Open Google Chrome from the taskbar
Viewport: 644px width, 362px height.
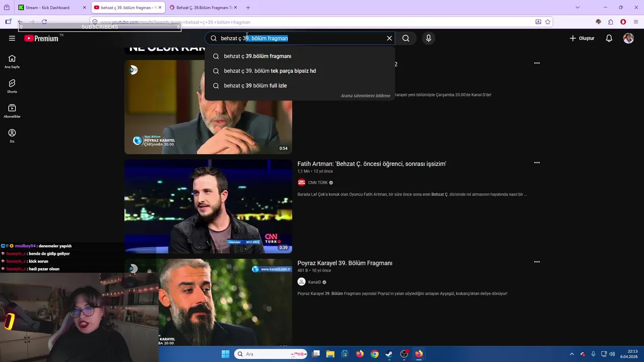(x=374, y=354)
